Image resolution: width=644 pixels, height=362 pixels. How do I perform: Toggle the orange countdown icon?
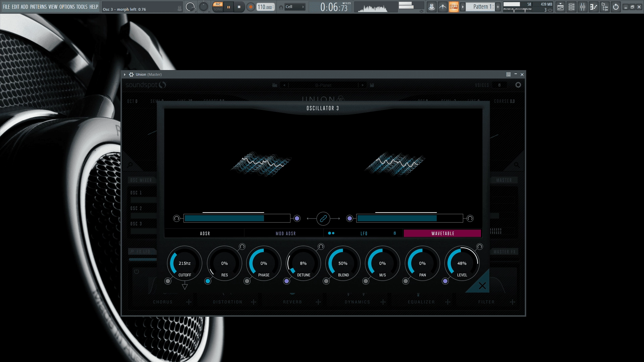[x=453, y=7]
